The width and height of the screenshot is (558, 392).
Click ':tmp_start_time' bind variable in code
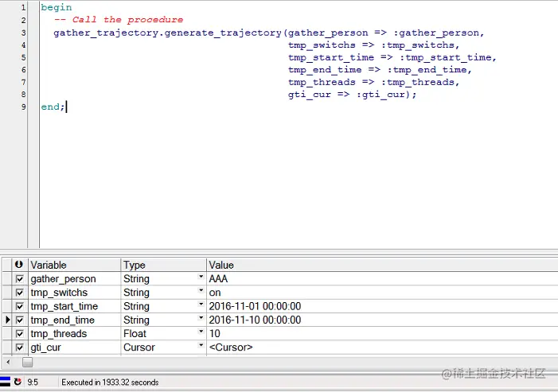(447, 57)
